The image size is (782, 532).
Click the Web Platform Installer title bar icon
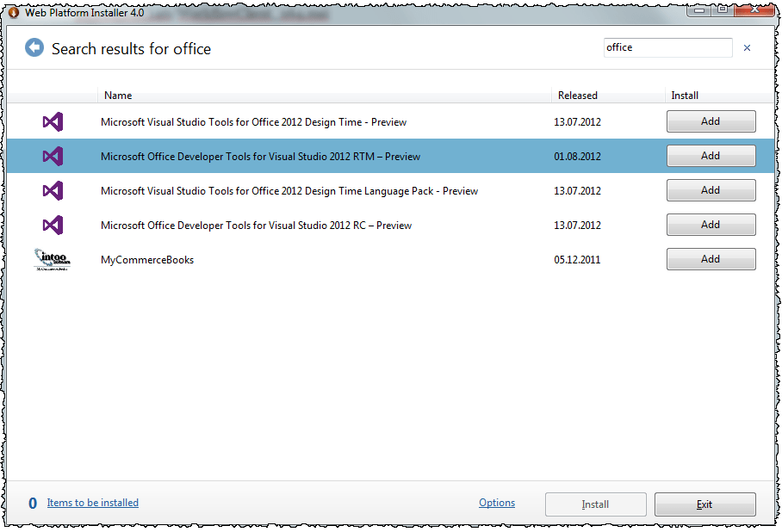(x=14, y=12)
